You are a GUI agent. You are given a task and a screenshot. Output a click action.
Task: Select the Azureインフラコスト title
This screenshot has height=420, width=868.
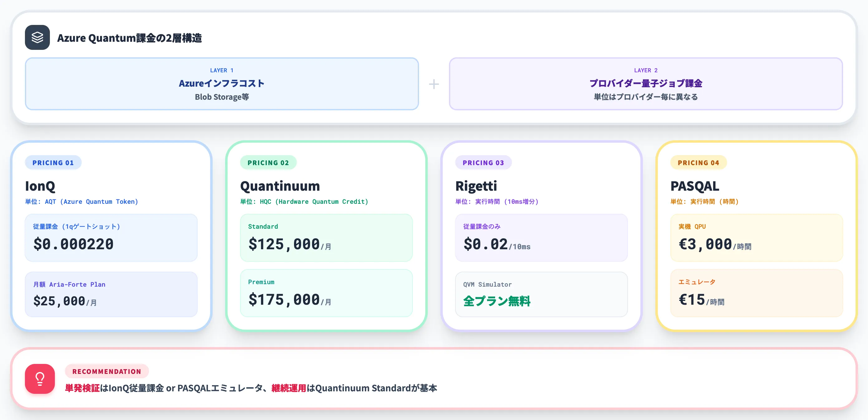tap(222, 83)
